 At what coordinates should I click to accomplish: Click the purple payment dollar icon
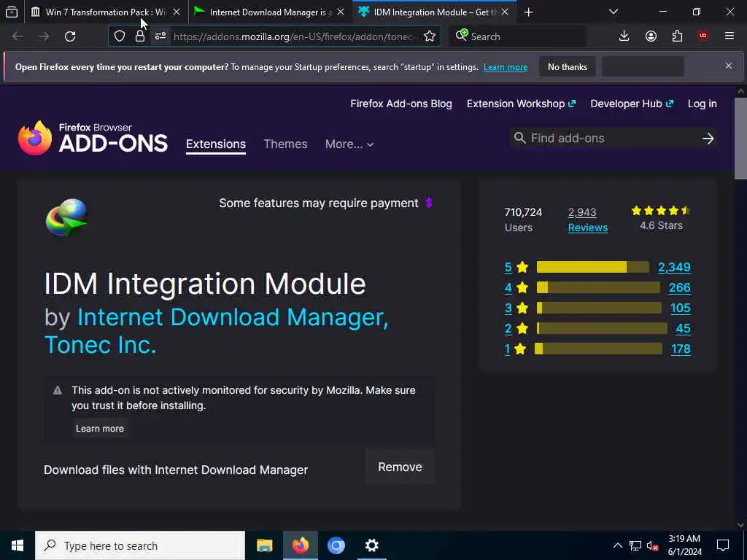point(429,203)
